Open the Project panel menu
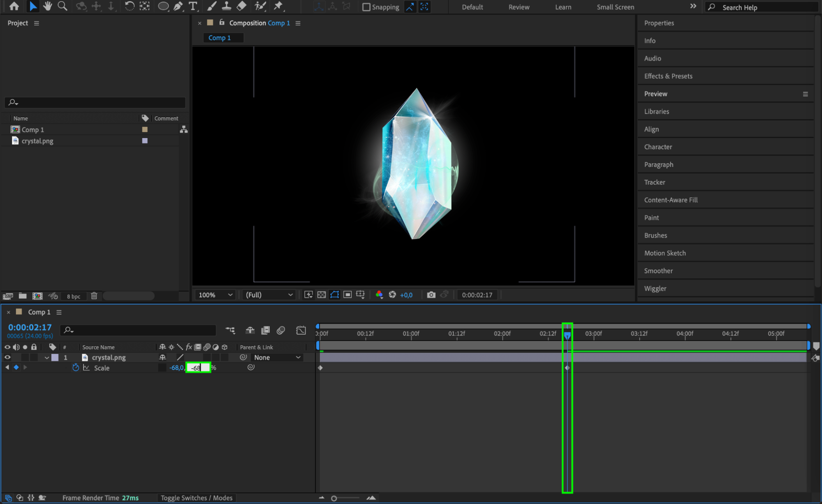The width and height of the screenshot is (822, 504). coord(37,23)
